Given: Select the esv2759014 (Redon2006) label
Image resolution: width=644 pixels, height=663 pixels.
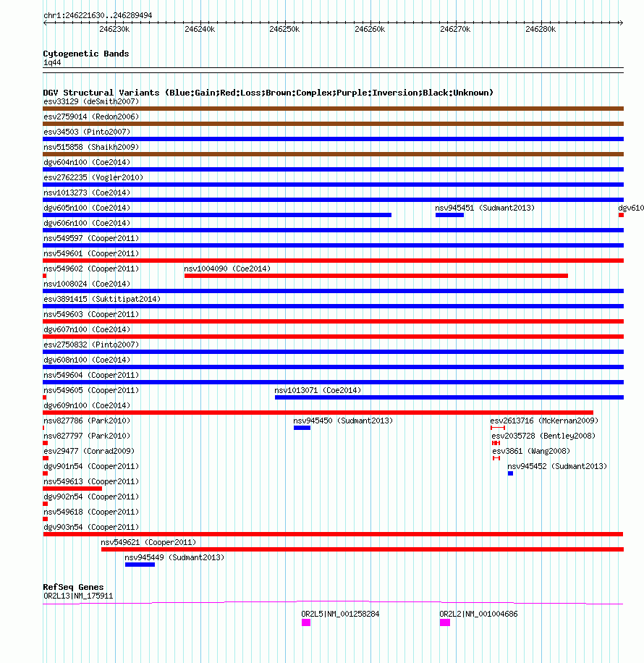Looking at the screenshot, I should point(91,117).
